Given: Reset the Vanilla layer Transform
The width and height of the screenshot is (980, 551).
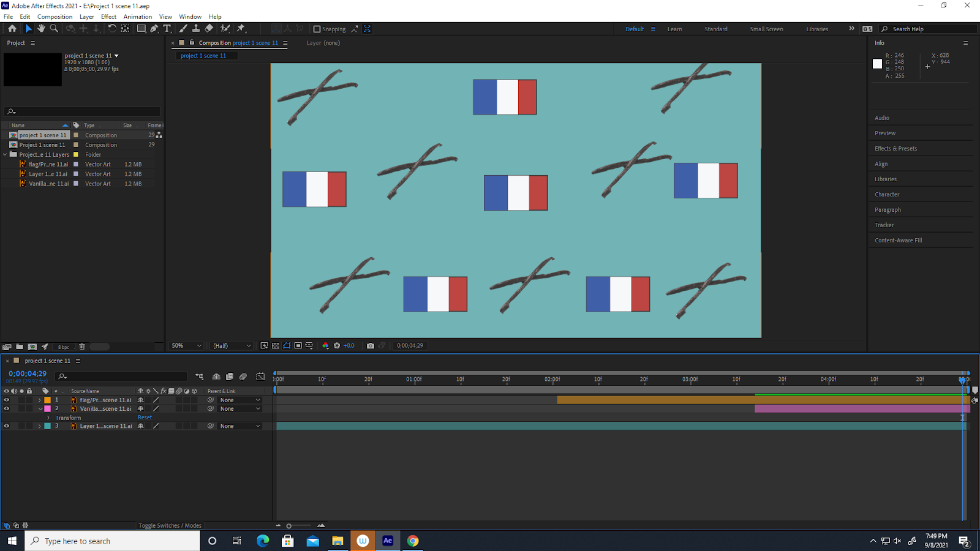Looking at the screenshot, I should click(x=145, y=418).
